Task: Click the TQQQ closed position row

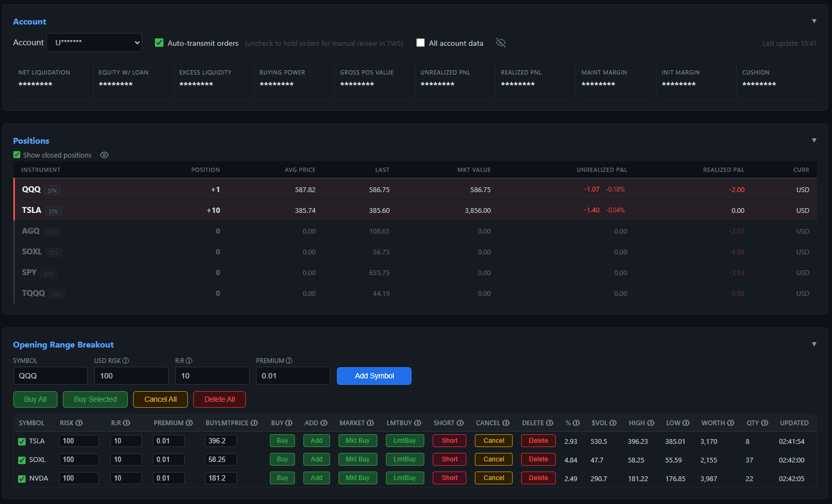Action: pos(415,293)
